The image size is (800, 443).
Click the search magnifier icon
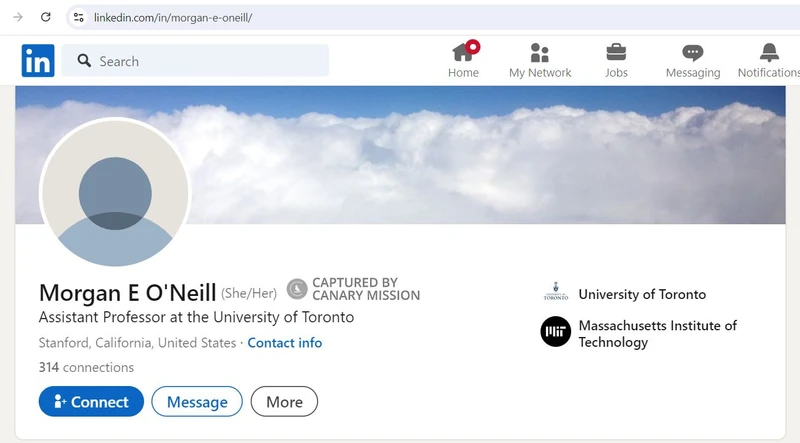(84, 61)
